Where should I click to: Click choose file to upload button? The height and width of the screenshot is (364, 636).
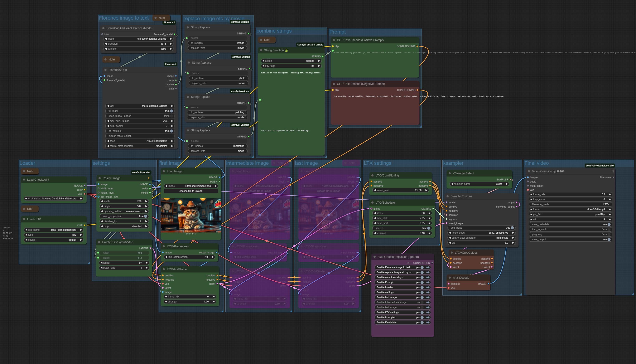click(x=191, y=191)
